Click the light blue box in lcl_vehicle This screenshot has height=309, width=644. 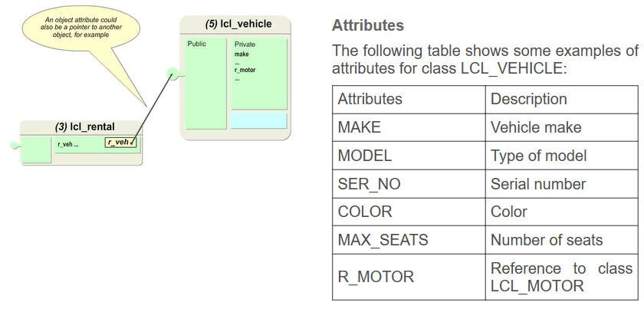pyautogui.click(x=258, y=120)
